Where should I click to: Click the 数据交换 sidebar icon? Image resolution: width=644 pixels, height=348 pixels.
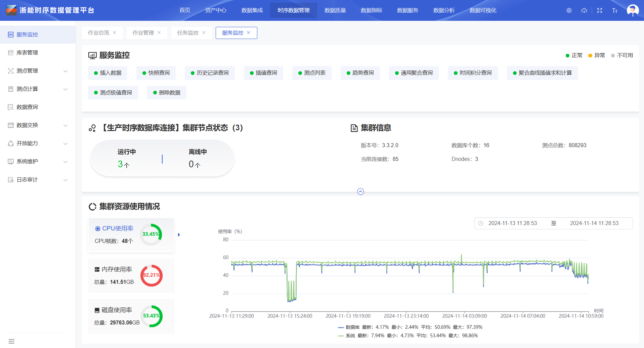pyautogui.click(x=11, y=125)
